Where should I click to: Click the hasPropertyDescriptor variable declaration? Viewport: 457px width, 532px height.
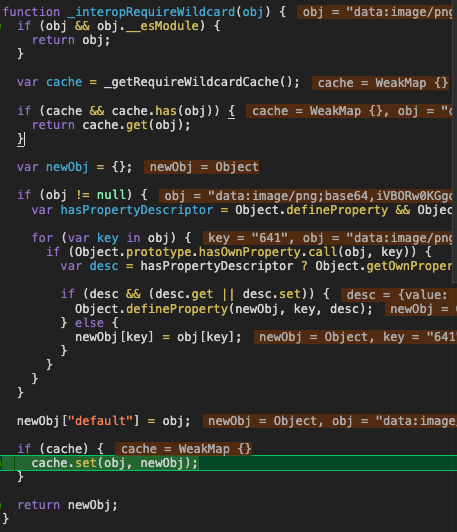(x=122, y=210)
